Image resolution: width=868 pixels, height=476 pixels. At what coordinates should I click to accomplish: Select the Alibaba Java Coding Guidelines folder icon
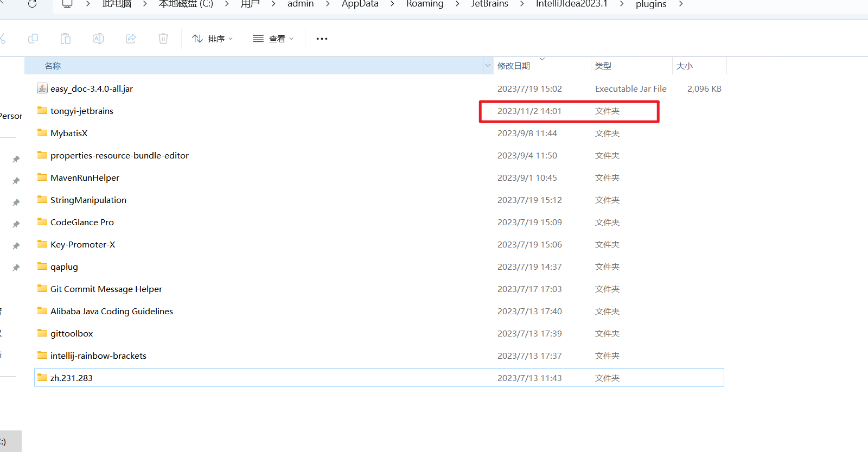[x=42, y=310]
